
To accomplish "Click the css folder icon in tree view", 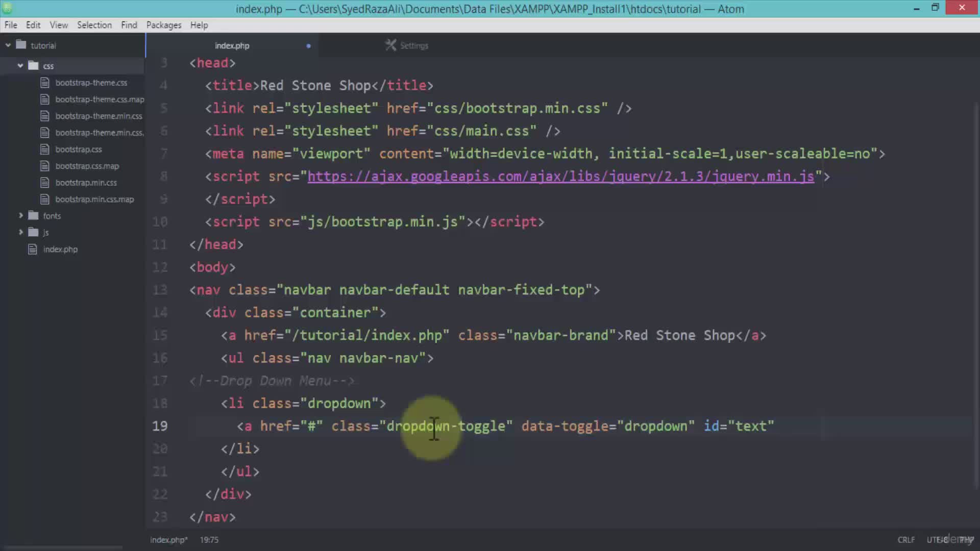I will point(33,65).
